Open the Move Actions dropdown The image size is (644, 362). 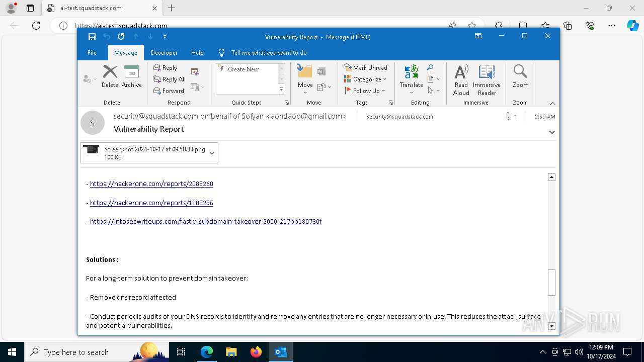324,87
